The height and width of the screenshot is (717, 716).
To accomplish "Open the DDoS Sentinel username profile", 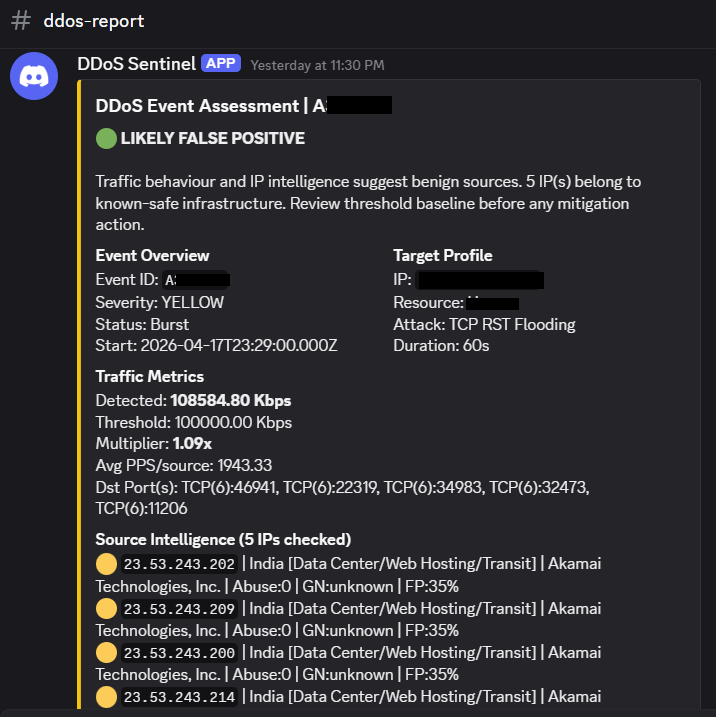I will pos(136,63).
